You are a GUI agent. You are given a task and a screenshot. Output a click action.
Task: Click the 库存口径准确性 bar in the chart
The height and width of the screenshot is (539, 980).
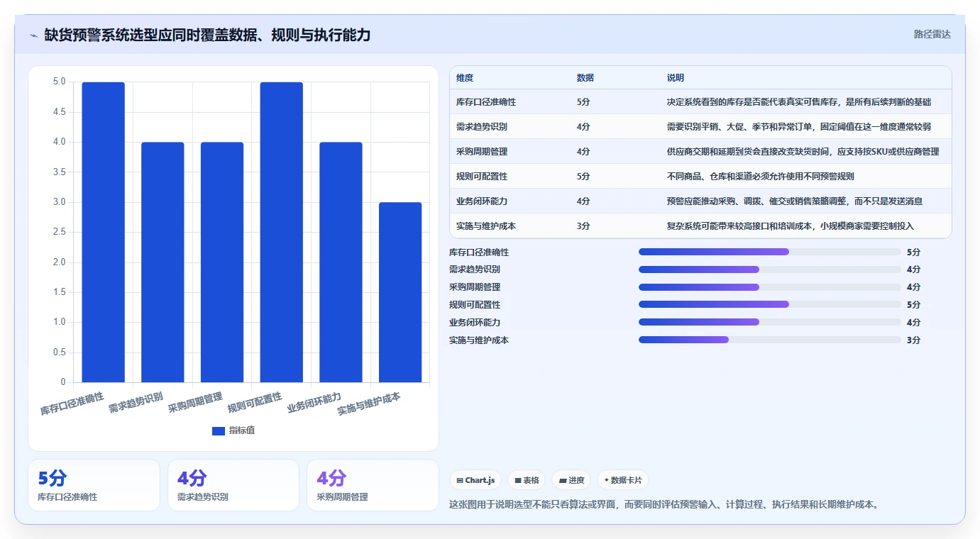point(103,232)
